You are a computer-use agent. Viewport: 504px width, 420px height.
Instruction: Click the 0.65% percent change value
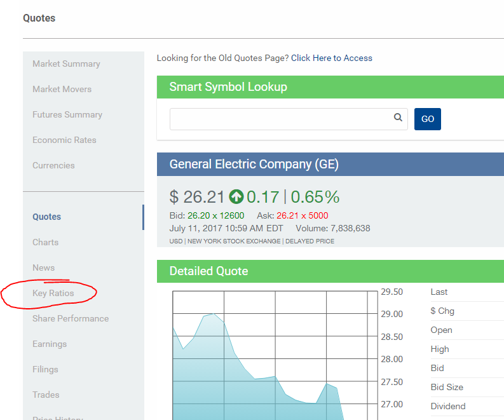coord(315,197)
